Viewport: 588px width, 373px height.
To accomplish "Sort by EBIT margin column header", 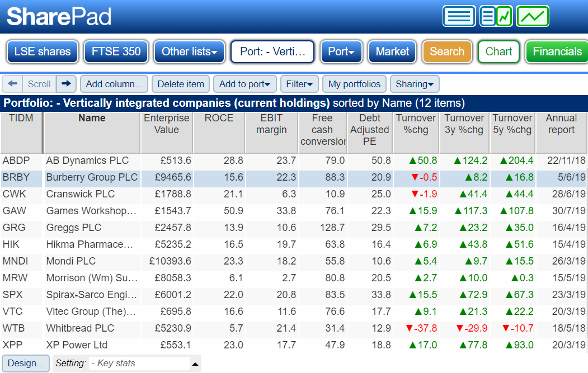I will click(271, 133).
